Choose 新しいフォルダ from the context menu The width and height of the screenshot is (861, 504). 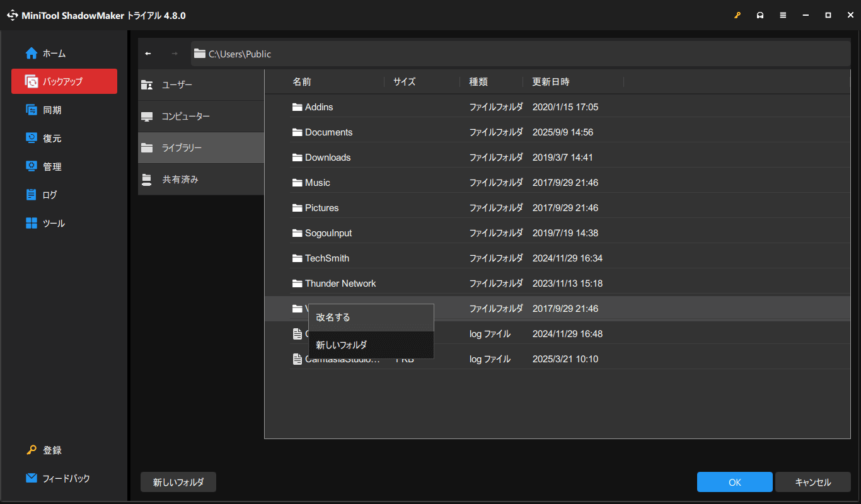[371, 345]
